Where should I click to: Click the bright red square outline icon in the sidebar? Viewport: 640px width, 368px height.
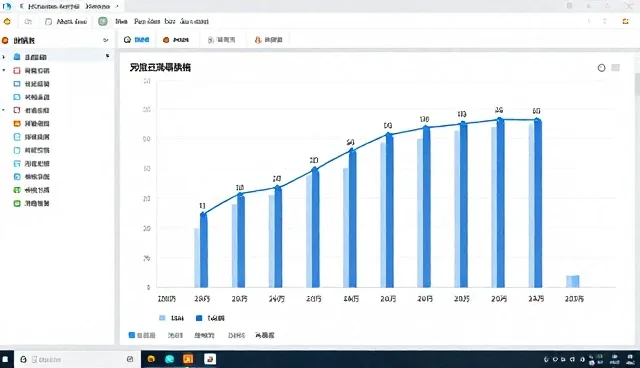coord(17,70)
